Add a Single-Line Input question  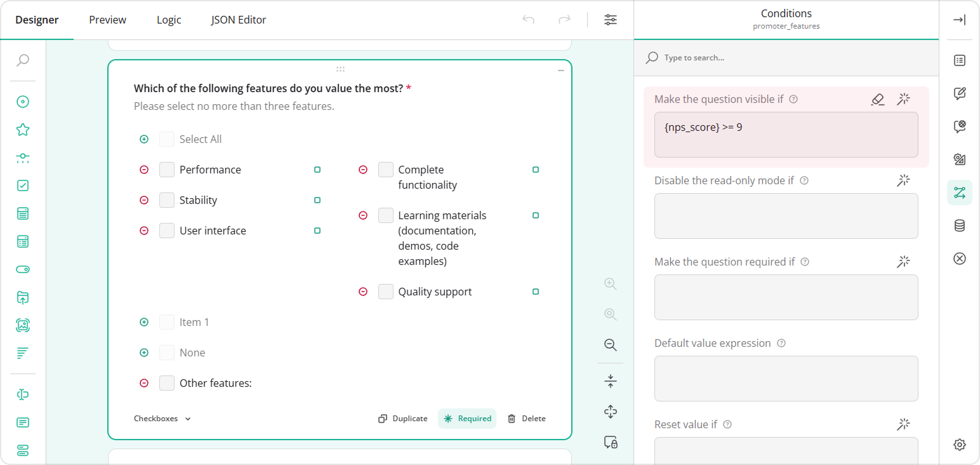23,394
